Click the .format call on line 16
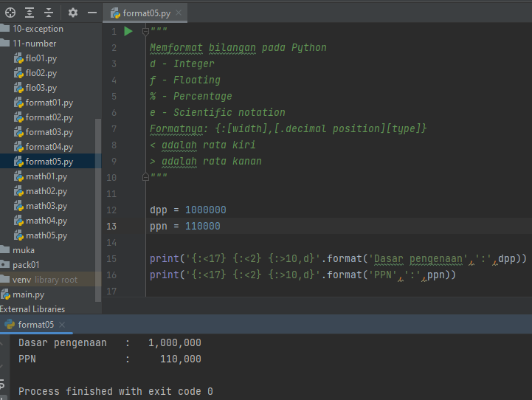The height and width of the screenshot is (400, 532). (342, 275)
